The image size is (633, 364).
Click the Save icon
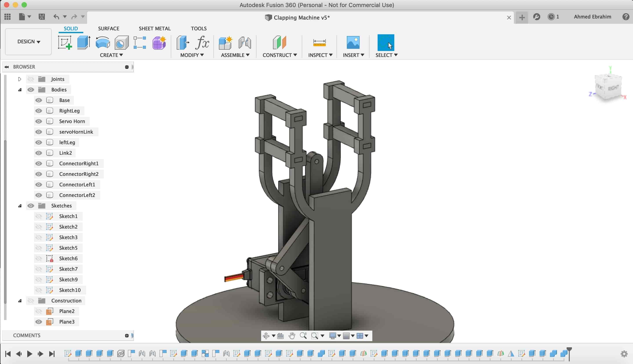(42, 17)
